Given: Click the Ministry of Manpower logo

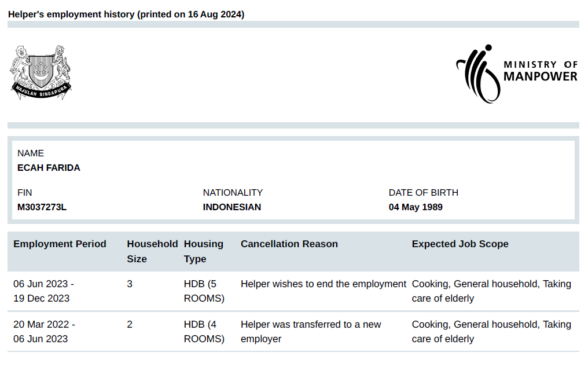Looking at the screenshot, I should [516, 74].
